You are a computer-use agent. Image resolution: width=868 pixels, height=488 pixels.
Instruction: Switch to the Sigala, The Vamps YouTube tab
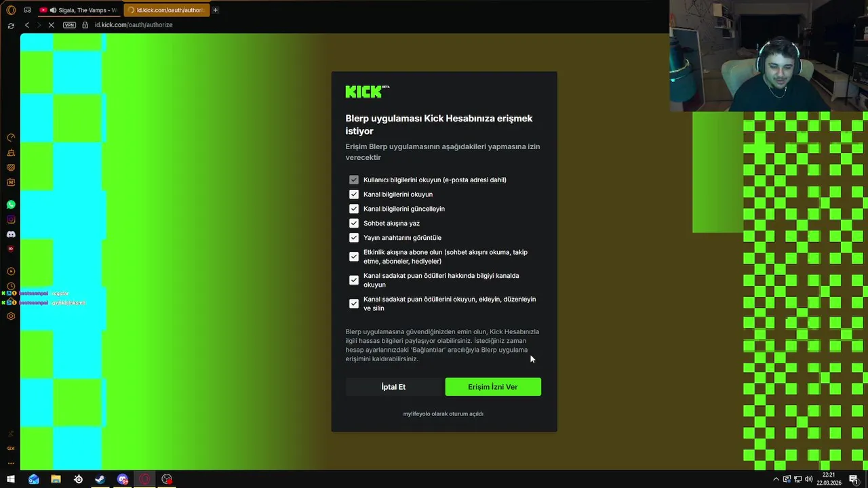click(x=79, y=10)
